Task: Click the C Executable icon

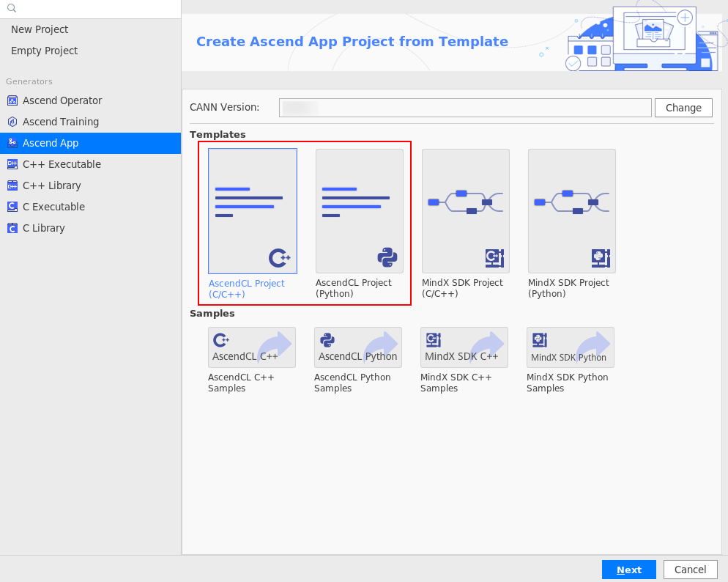Action: 12,207
